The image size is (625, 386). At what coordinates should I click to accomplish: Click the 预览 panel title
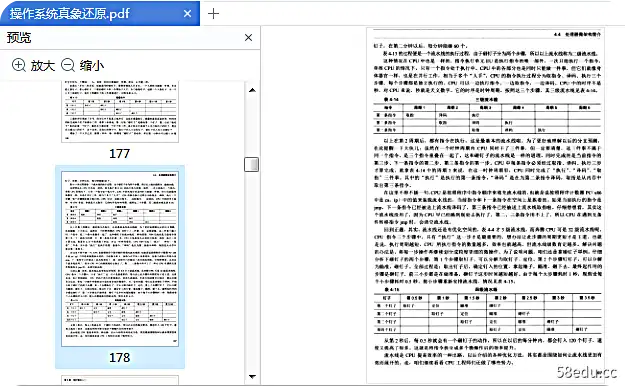pyautogui.click(x=19, y=38)
